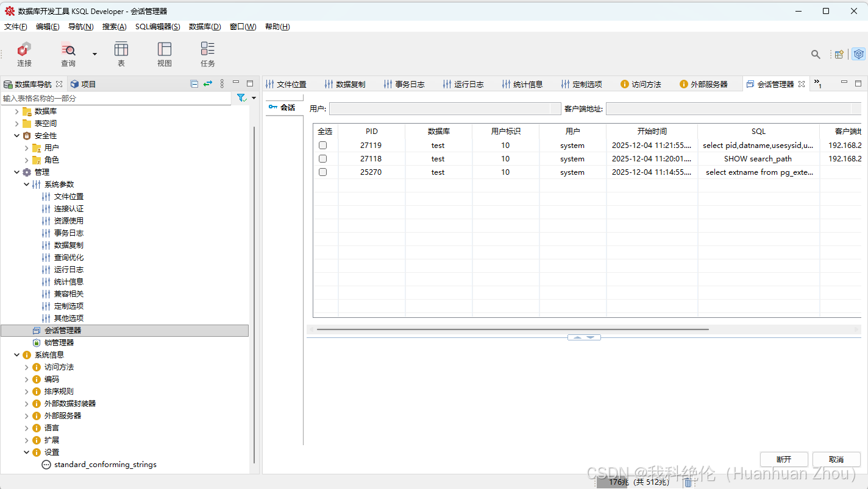The image size is (868, 489).
Task: Open the 帮助(H) menu
Action: [x=277, y=27]
